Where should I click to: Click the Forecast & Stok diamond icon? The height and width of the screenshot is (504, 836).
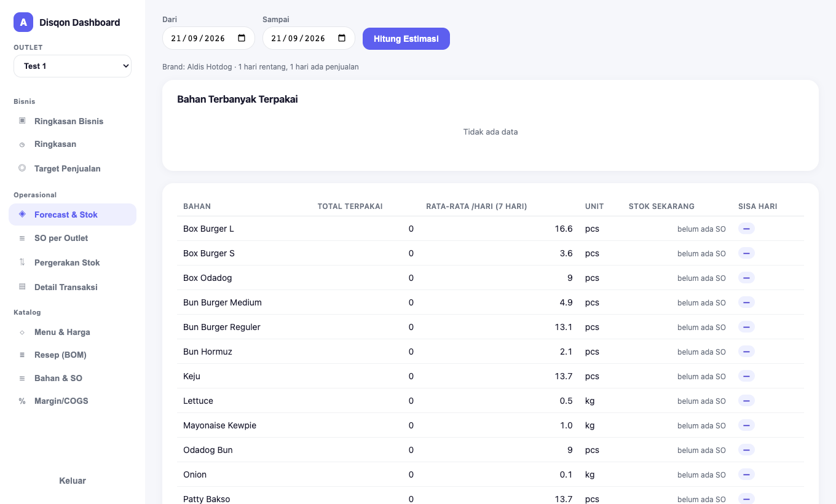coord(22,214)
